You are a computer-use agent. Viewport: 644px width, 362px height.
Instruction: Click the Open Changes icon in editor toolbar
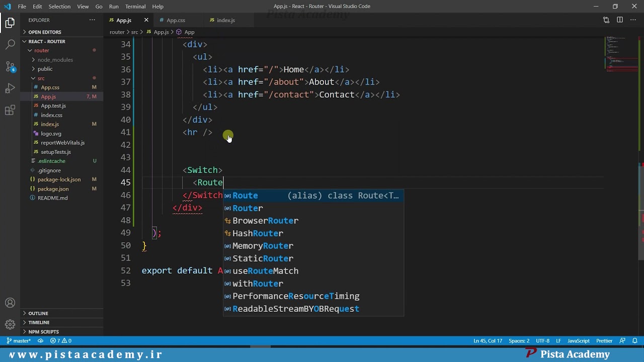tap(606, 20)
